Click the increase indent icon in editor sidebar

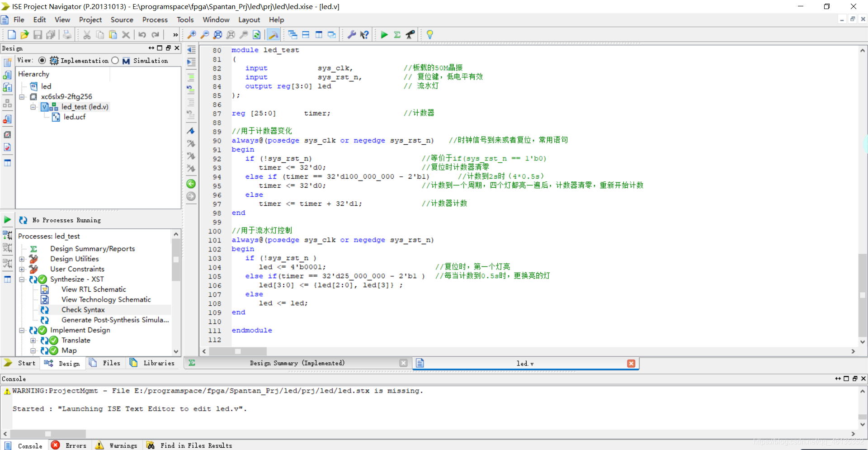point(191,62)
